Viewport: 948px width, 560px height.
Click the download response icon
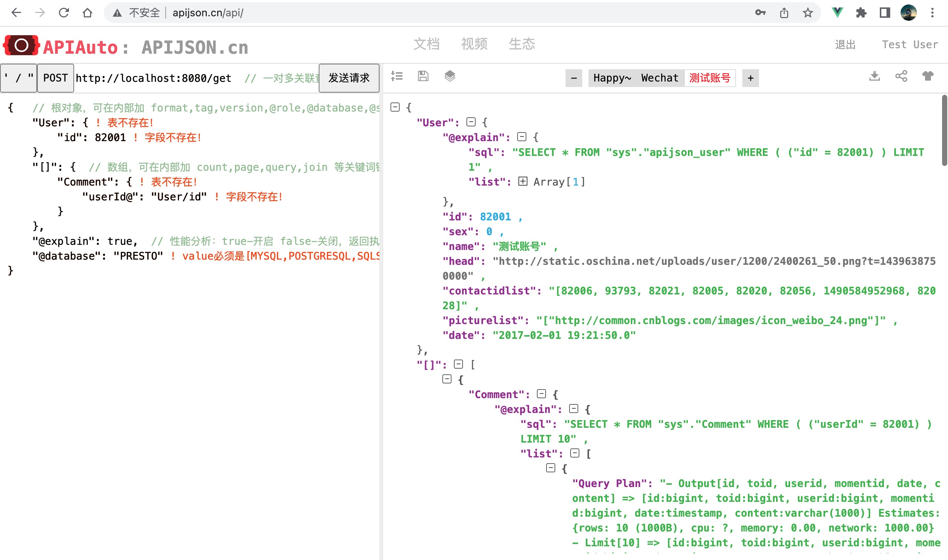875,76
